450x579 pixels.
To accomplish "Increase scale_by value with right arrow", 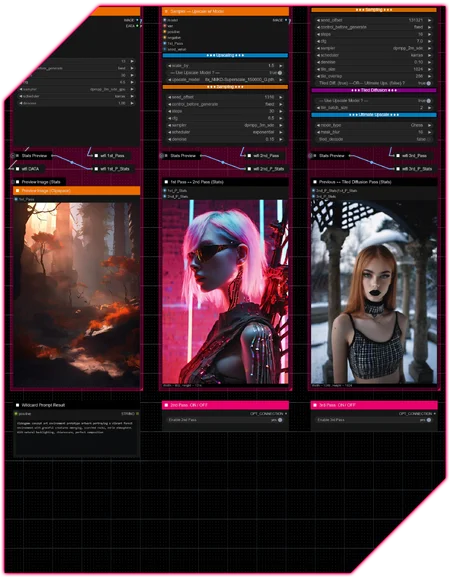I will click(281, 65).
